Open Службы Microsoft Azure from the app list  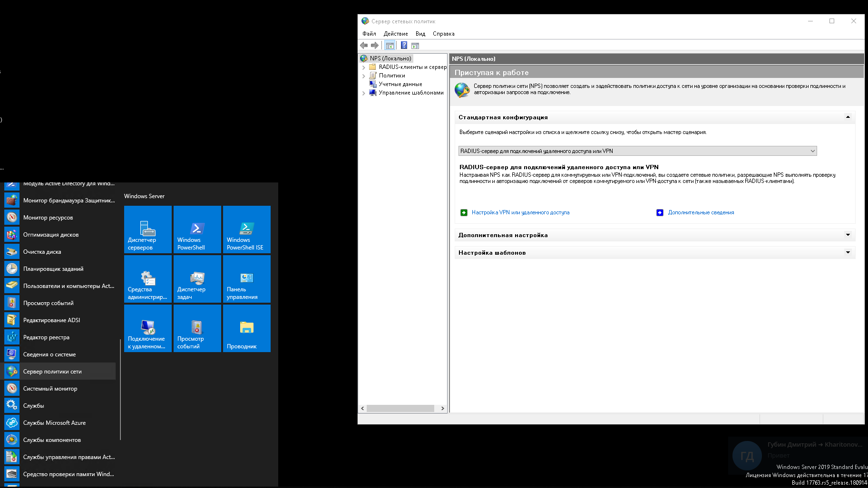[59, 423]
